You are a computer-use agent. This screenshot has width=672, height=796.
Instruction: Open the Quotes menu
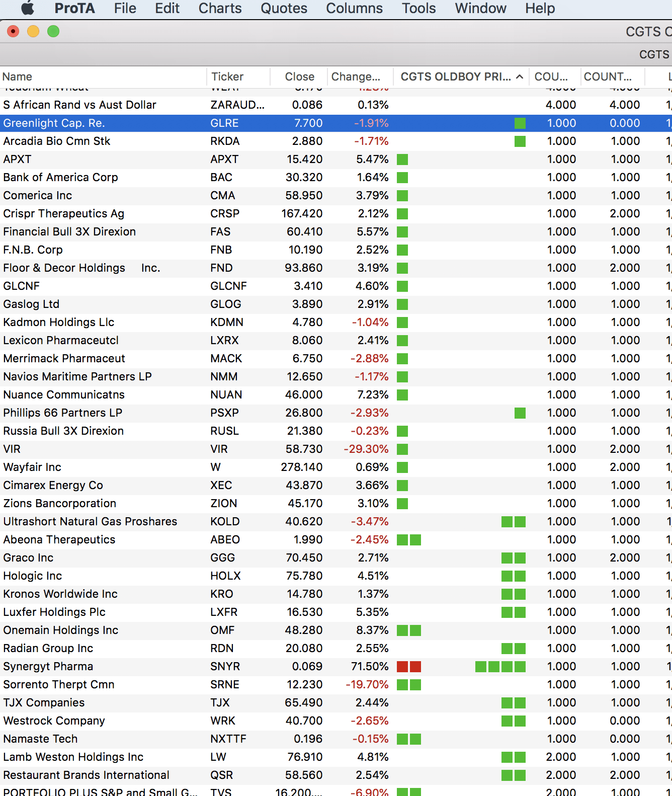tap(284, 8)
